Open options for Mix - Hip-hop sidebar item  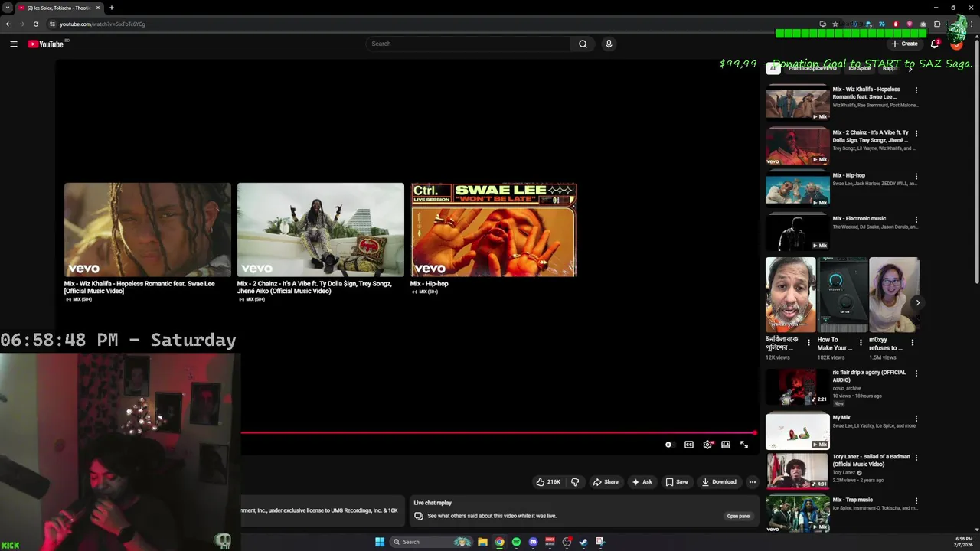pos(916,177)
